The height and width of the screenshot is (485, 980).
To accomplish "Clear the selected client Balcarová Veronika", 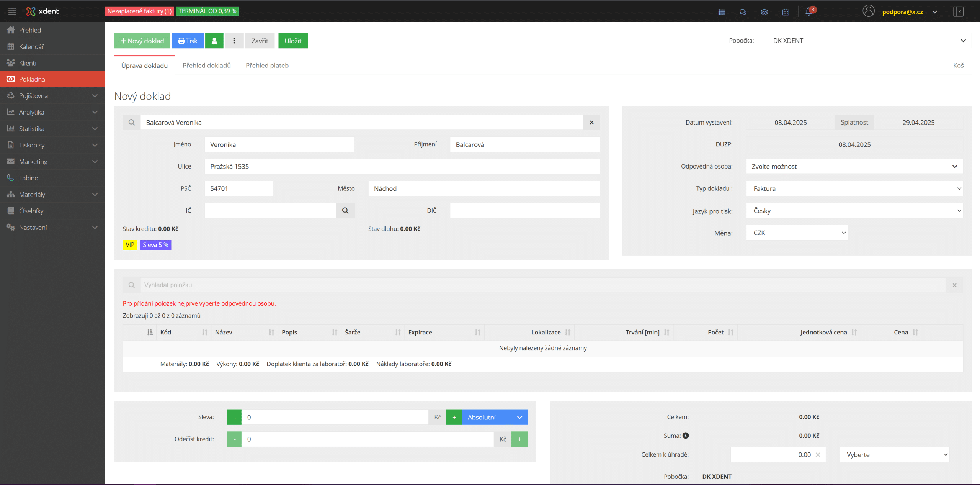I will point(591,122).
